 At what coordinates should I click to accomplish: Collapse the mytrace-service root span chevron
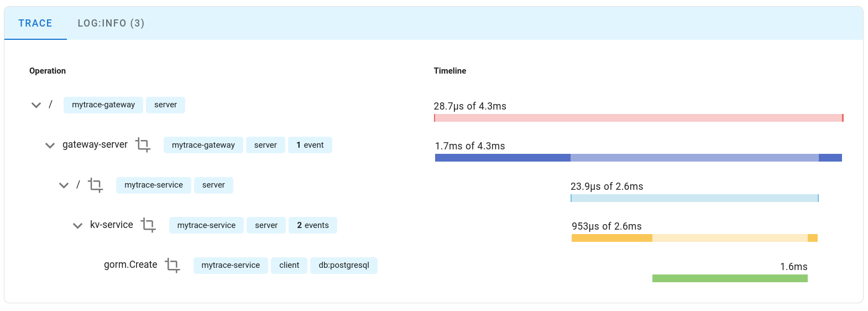click(64, 185)
